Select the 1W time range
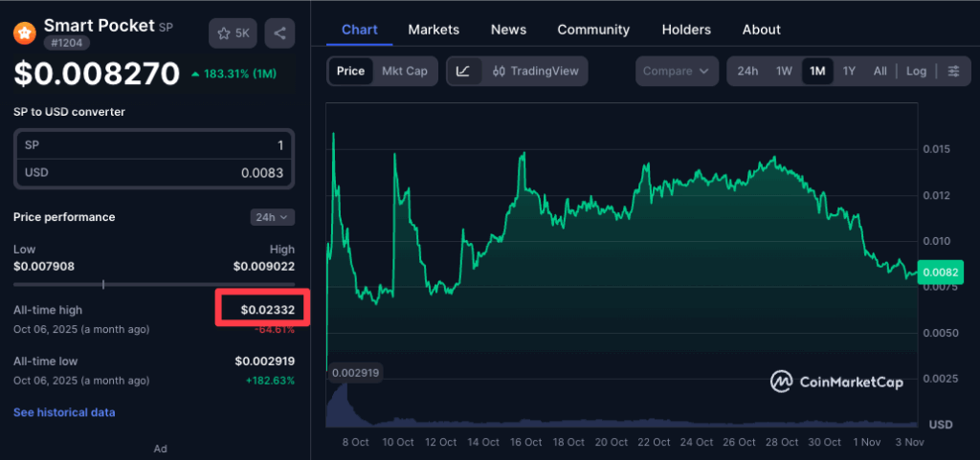This screenshot has width=980, height=460. pyautogui.click(x=784, y=71)
